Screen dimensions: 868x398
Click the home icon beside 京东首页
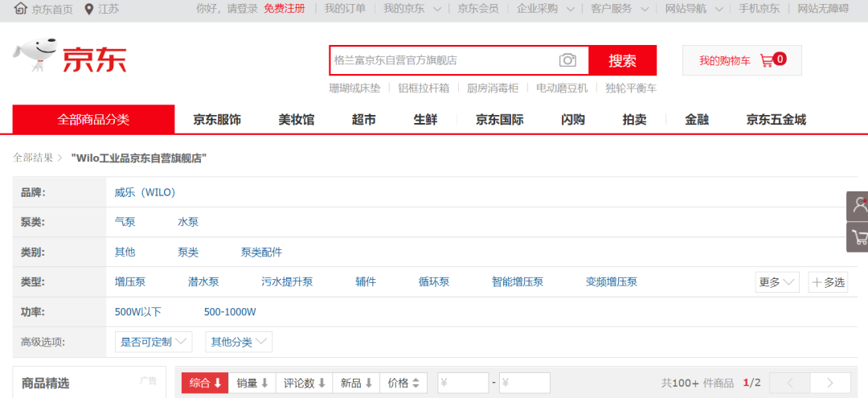(x=20, y=8)
